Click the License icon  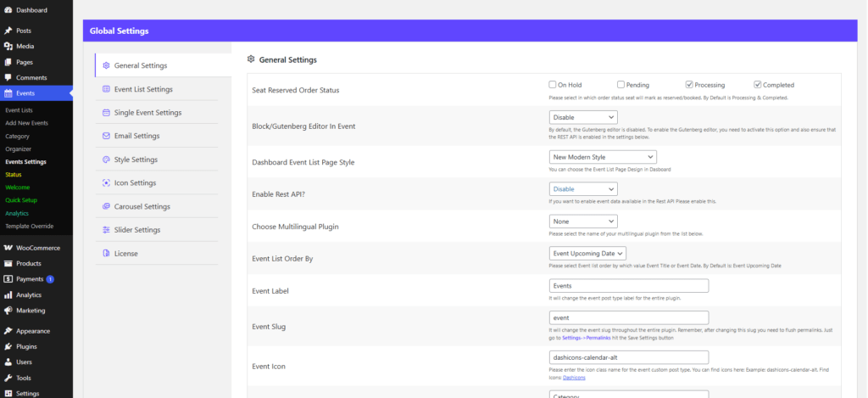(106, 254)
